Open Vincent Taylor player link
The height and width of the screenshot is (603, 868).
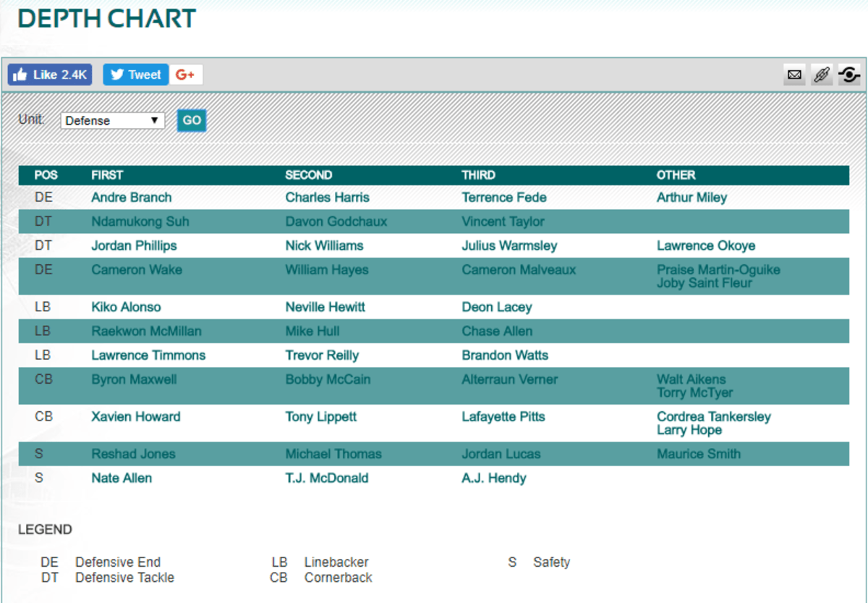(x=503, y=222)
